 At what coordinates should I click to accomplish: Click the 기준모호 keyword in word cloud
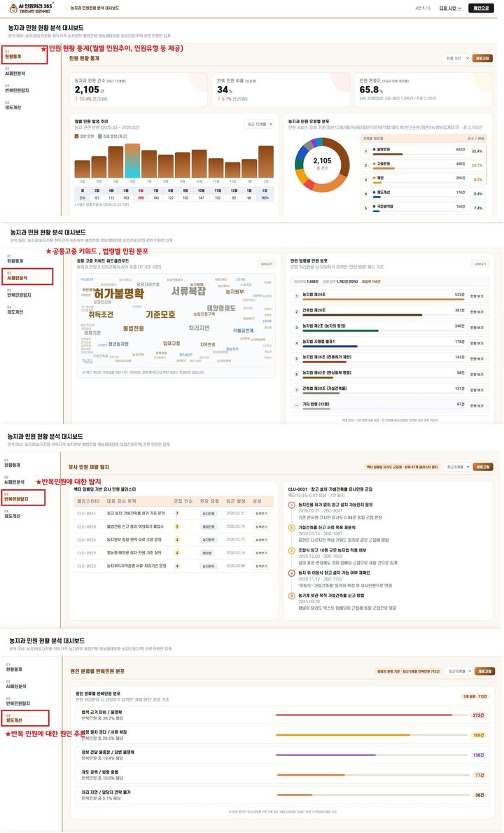point(160,314)
